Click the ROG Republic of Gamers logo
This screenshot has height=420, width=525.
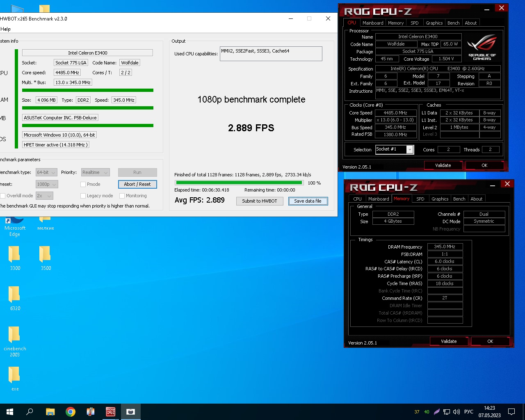(482, 48)
